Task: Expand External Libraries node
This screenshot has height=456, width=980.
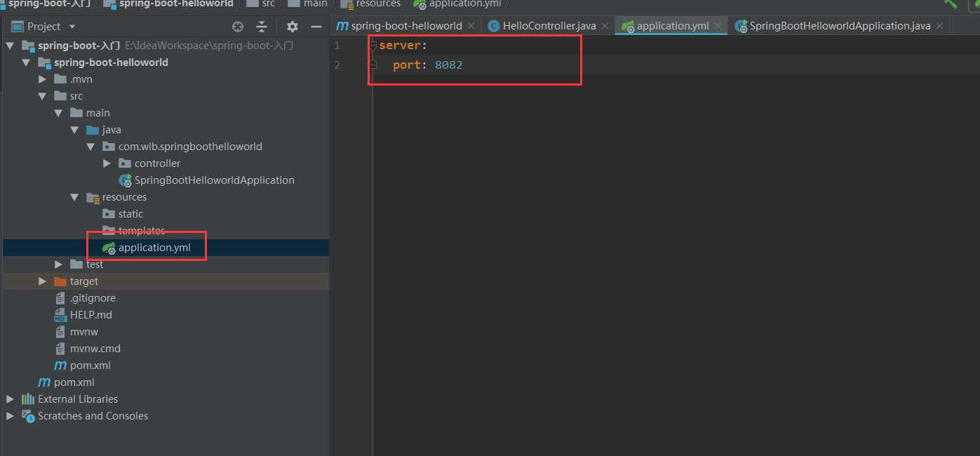Action: point(9,399)
